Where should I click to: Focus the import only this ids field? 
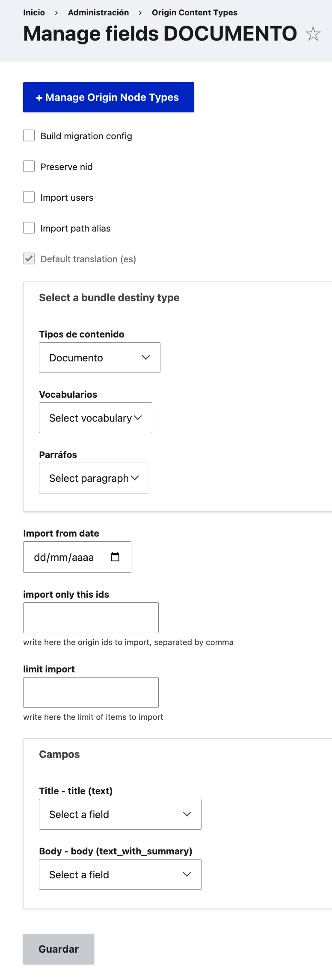click(91, 618)
